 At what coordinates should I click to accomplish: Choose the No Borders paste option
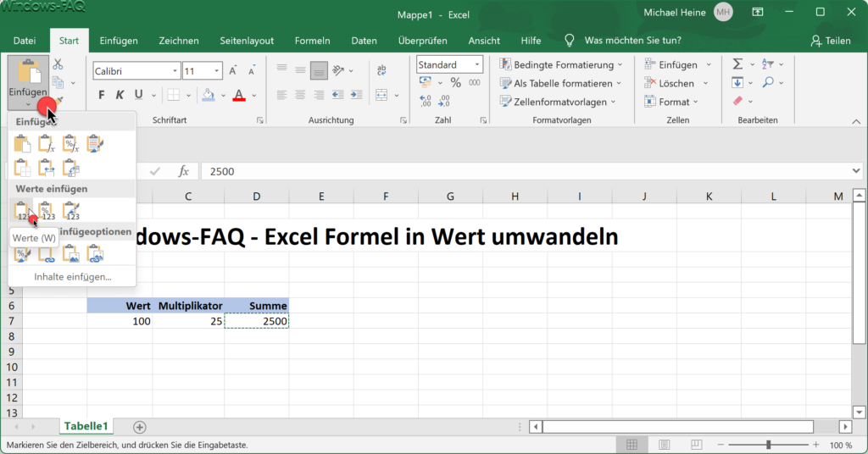tap(22, 168)
